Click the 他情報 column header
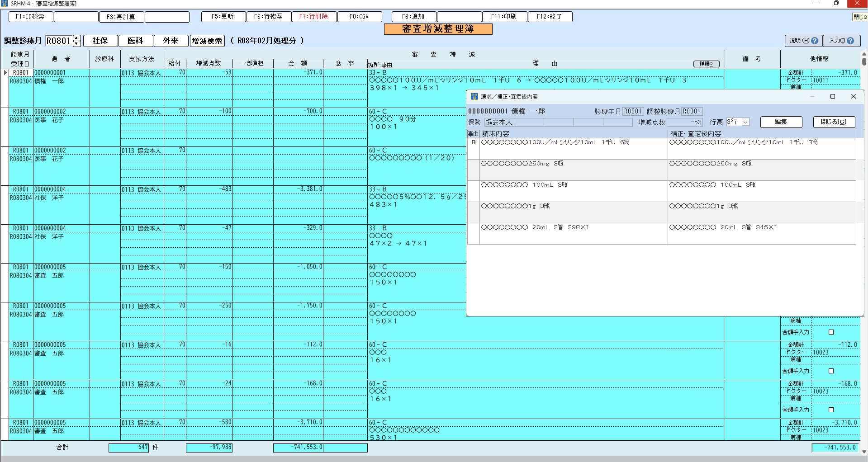 [819, 59]
